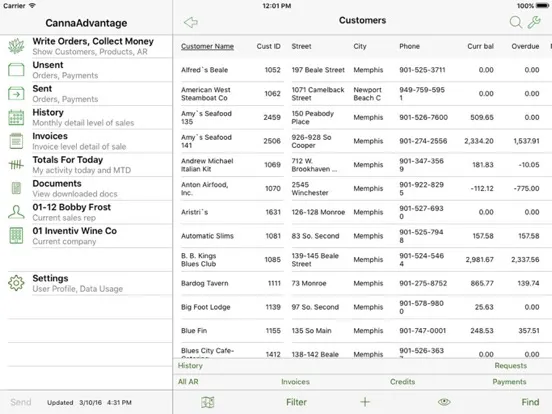The height and width of the screenshot is (414, 552).
Task: Open the Unsent folder icon
Action: coord(16,70)
